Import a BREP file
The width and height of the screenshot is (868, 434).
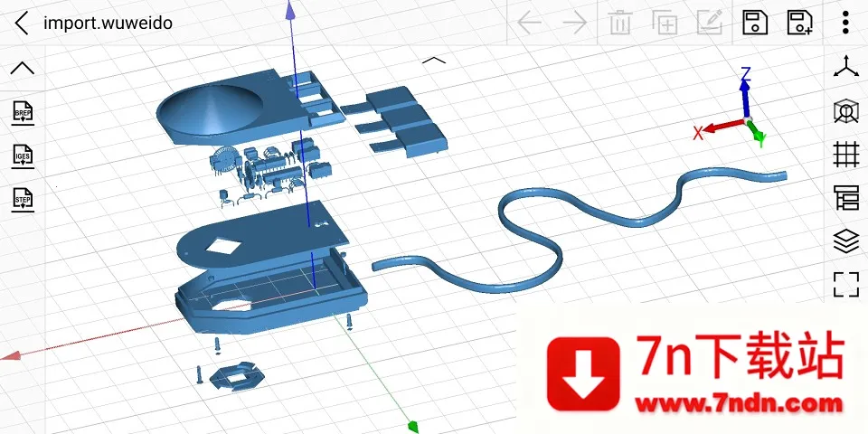(23, 113)
